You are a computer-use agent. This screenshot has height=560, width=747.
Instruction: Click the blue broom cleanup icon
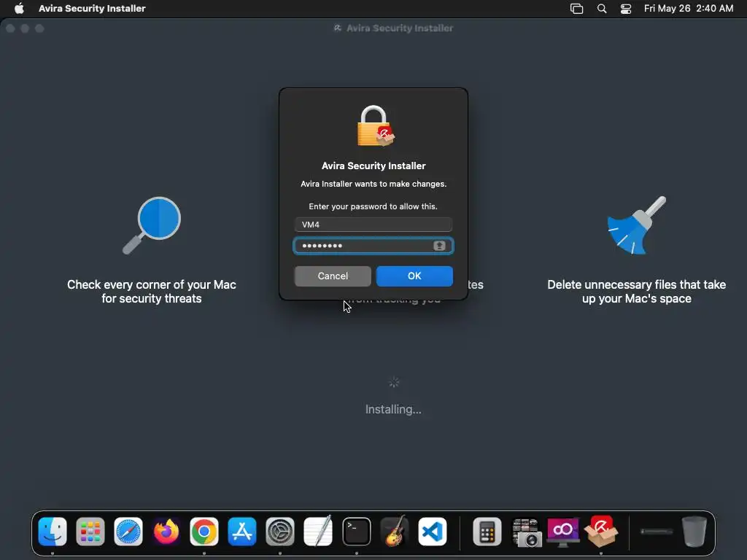click(636, 225)
